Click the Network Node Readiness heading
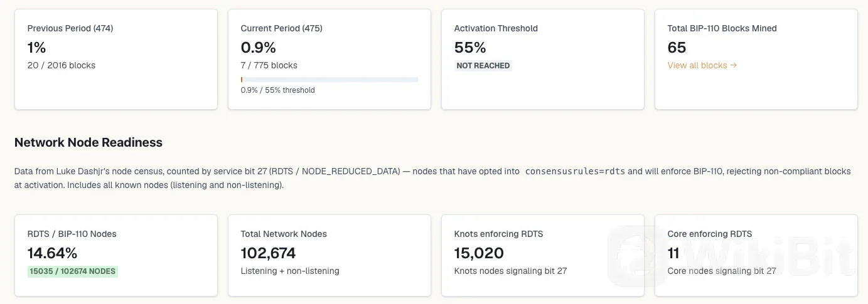The image size is (868, 304). pos(88,142)
